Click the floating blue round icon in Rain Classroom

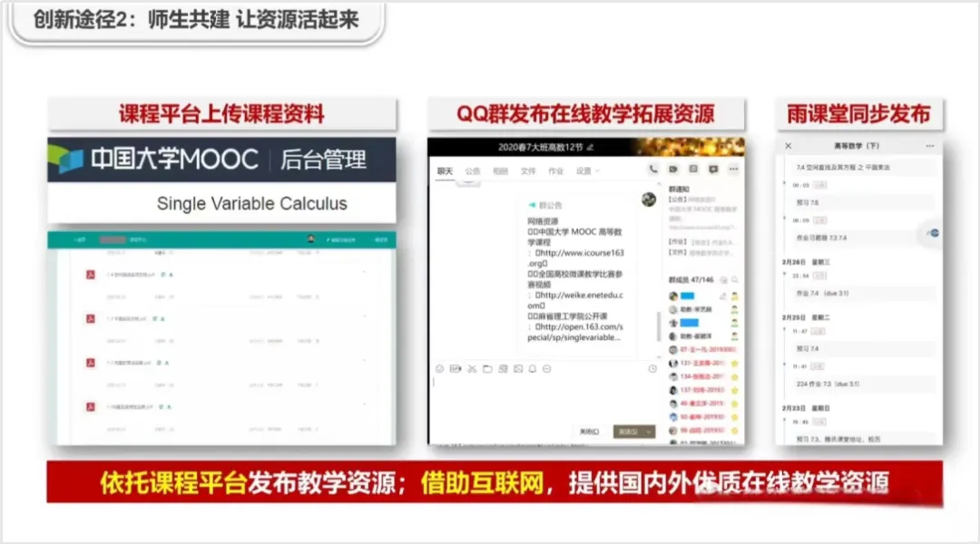pyautogui.click(x=934, y=233)
